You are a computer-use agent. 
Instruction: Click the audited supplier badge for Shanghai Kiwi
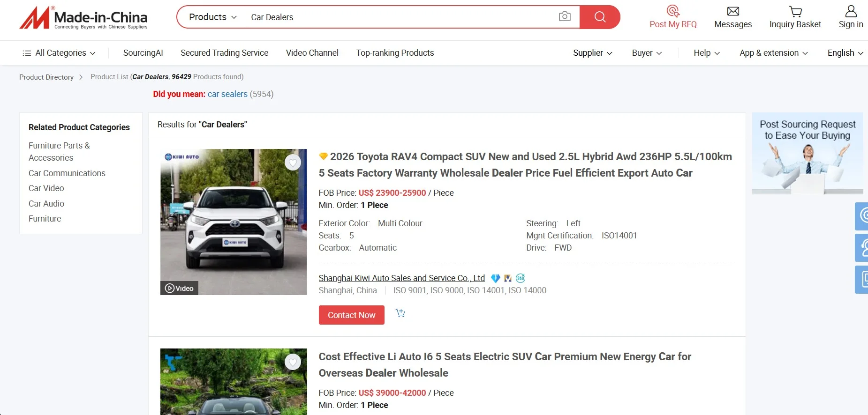coord(508,278)
